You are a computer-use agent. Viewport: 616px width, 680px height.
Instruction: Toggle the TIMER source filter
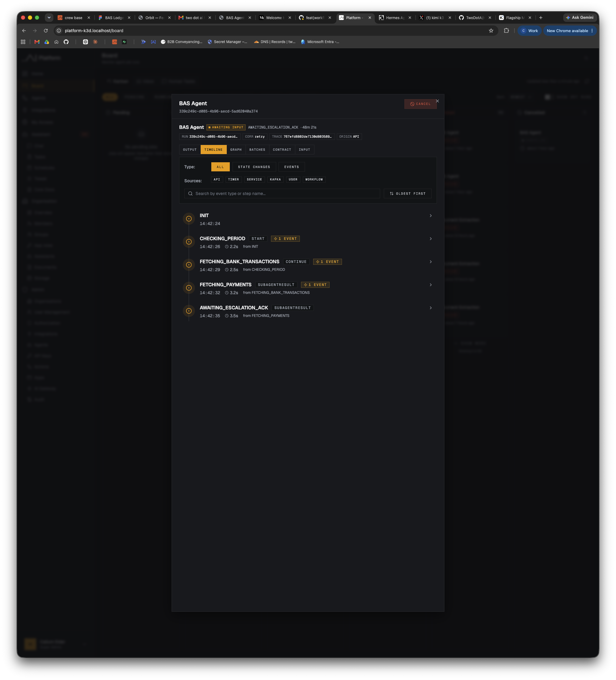[x=233, y=180]
